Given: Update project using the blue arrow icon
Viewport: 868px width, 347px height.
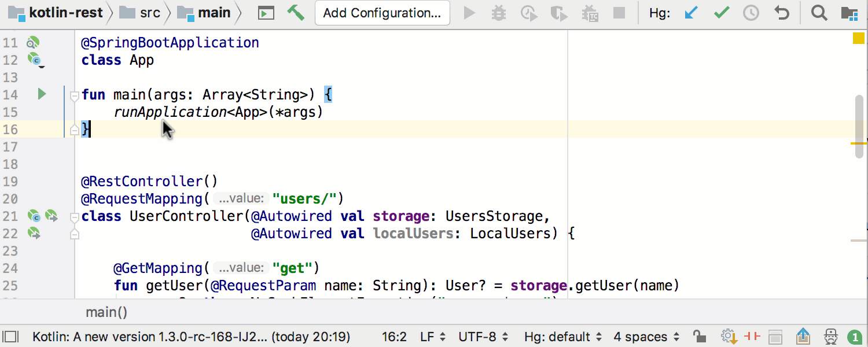Looking at the screenshot, I should point(690,12).
